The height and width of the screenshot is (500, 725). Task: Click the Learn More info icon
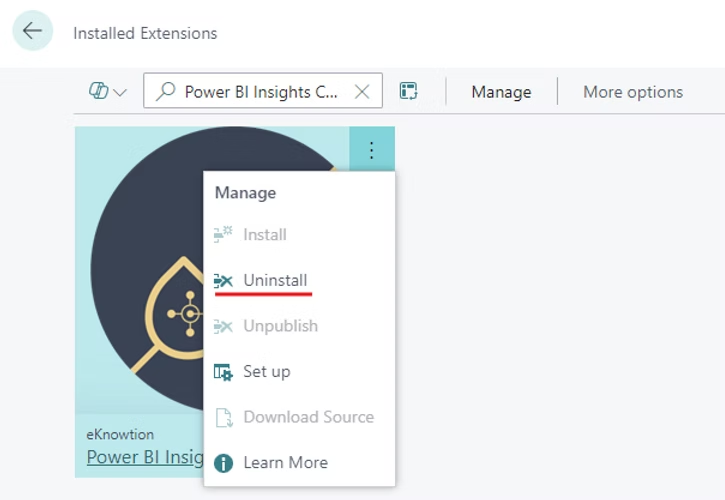[x=224, y=463]
